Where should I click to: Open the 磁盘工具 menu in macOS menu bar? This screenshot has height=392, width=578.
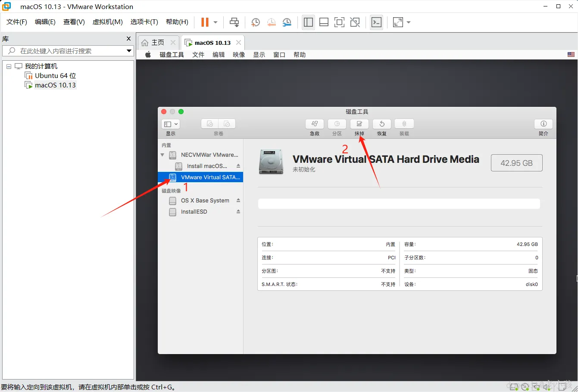coord(172,55)
